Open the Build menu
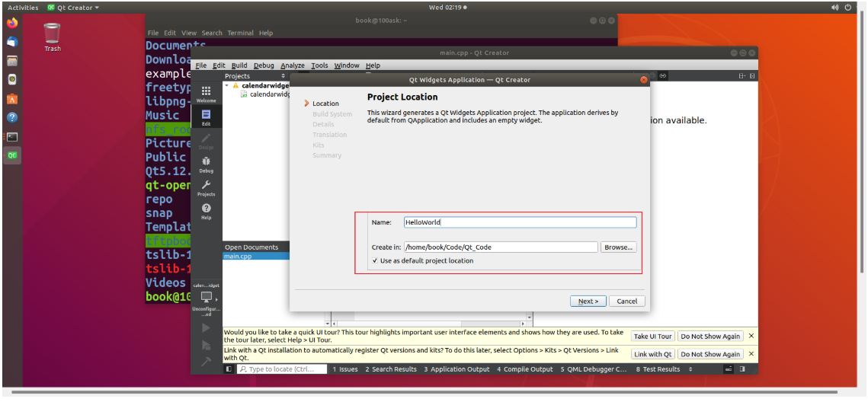The height and width of the screenshot is (402, 868). [x=239, y=65]
